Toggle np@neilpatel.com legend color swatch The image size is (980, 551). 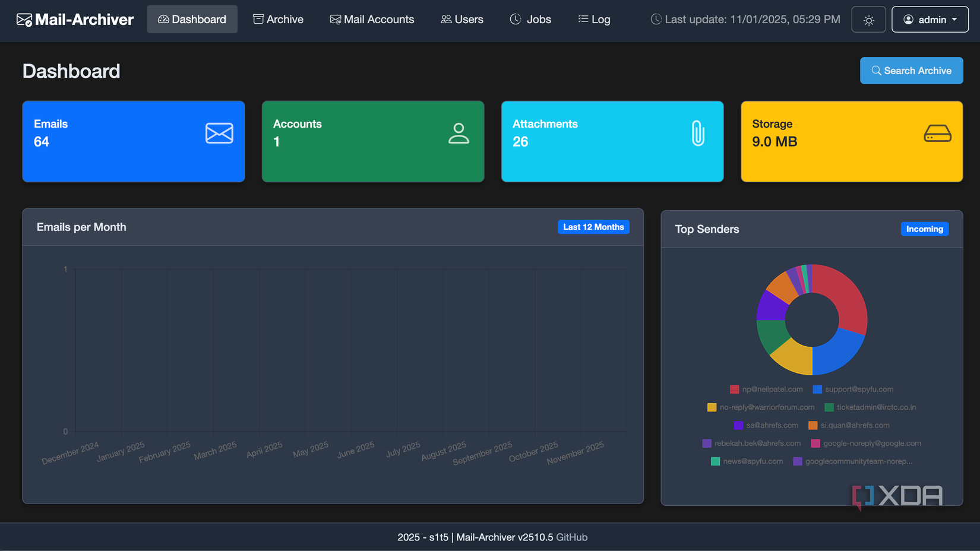coord(735,389)
